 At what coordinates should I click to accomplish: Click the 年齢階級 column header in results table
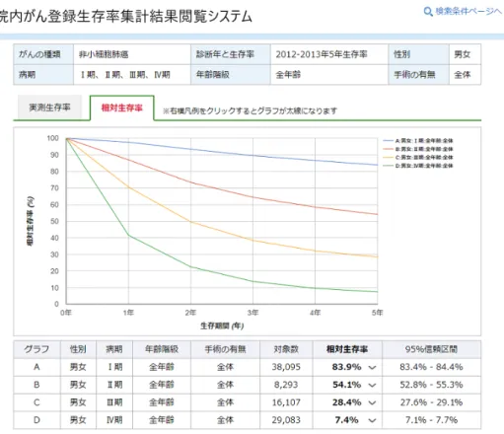162,349
